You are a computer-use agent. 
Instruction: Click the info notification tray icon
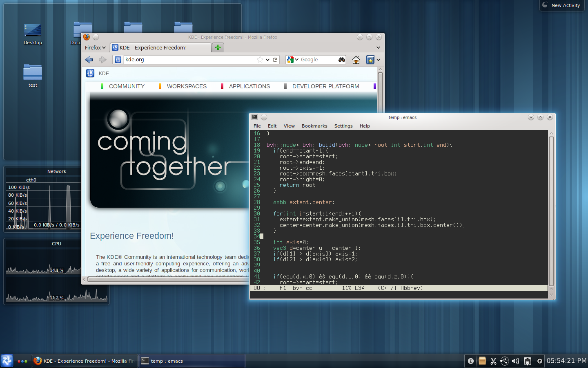[471, 361]
